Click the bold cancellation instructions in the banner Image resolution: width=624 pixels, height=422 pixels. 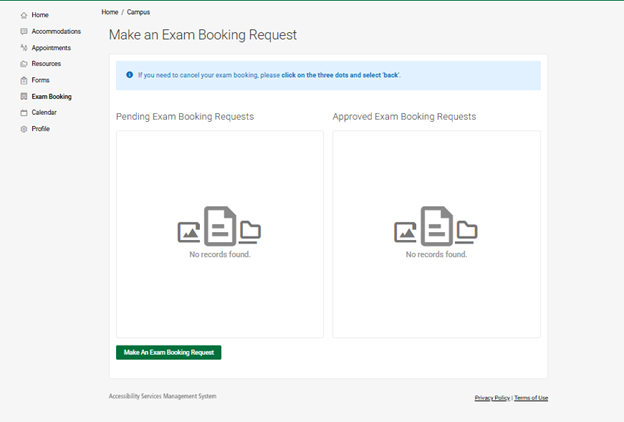341,75
